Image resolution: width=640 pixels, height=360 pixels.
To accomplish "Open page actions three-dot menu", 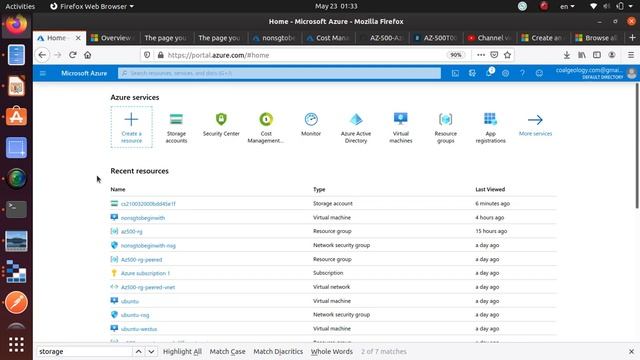I will tap(481, 55).
